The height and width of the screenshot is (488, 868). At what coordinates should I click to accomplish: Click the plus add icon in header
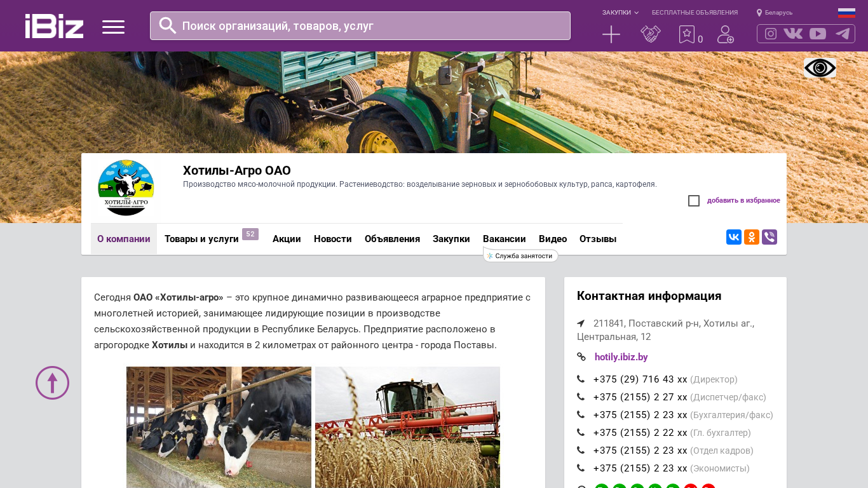(x=611, y=34)
